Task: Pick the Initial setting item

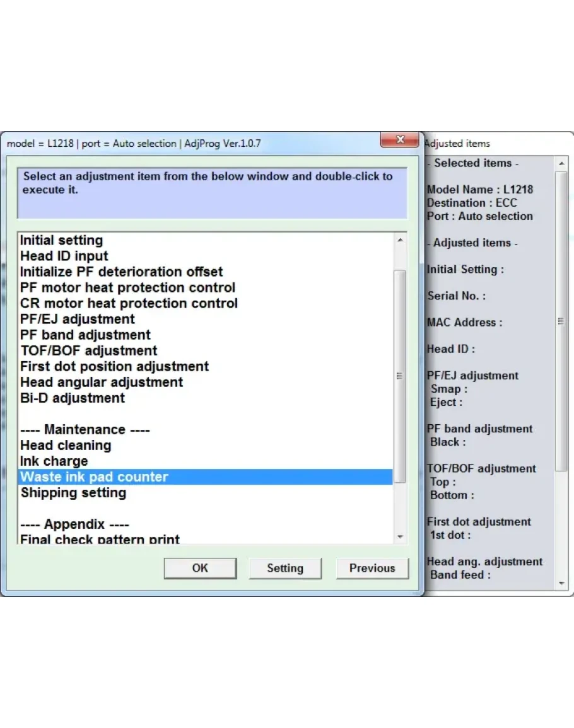Action: pyautogui.click(x=61, y=241)
